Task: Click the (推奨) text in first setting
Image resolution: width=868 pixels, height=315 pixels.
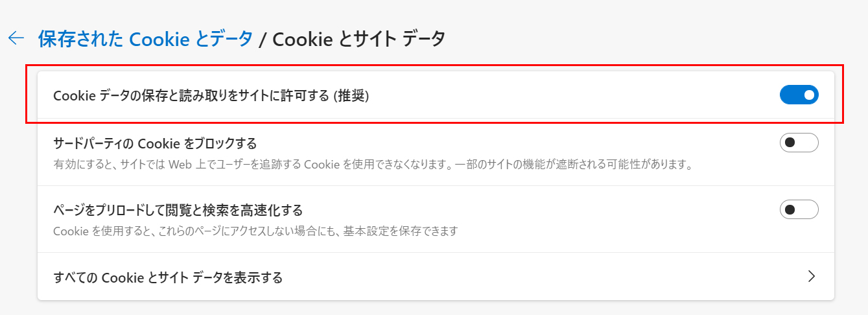Action: (351, 96)
